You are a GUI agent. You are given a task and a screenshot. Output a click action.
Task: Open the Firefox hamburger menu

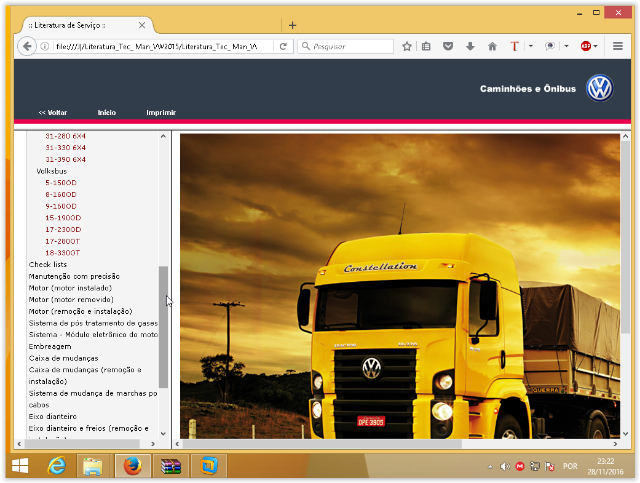click(618, 46)
